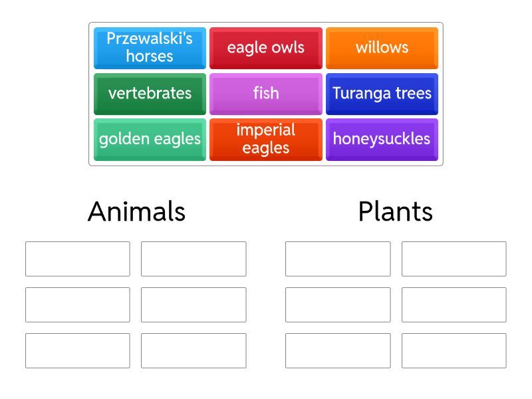The width and height of the screenshot is (532, 399).
Task: Choose the Turanga trees tile
Action: coord(382,93)
